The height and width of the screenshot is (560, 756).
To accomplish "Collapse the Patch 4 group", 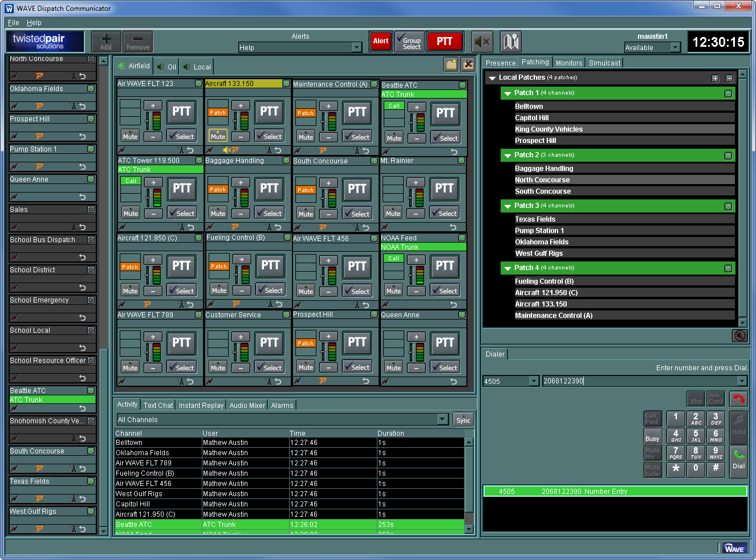I will tap(507, 268).
